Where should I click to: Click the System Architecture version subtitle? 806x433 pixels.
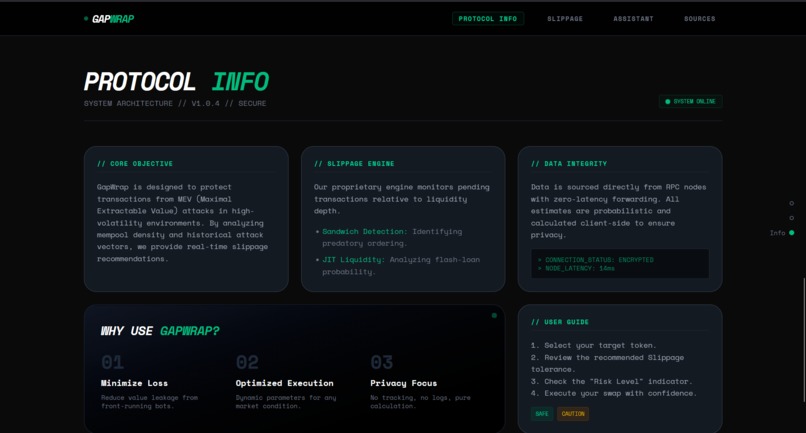point(175,103)
